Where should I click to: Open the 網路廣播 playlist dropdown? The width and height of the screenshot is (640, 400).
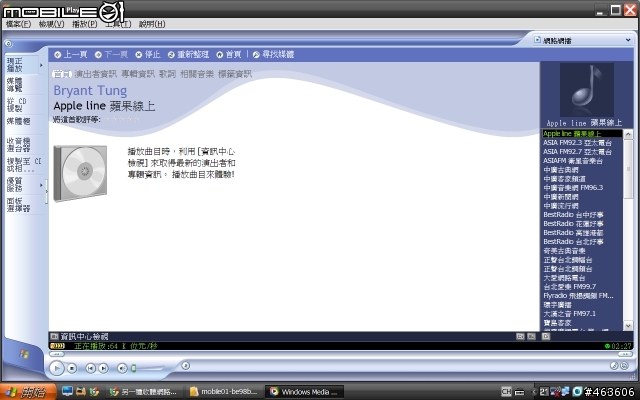coord(582,40)
